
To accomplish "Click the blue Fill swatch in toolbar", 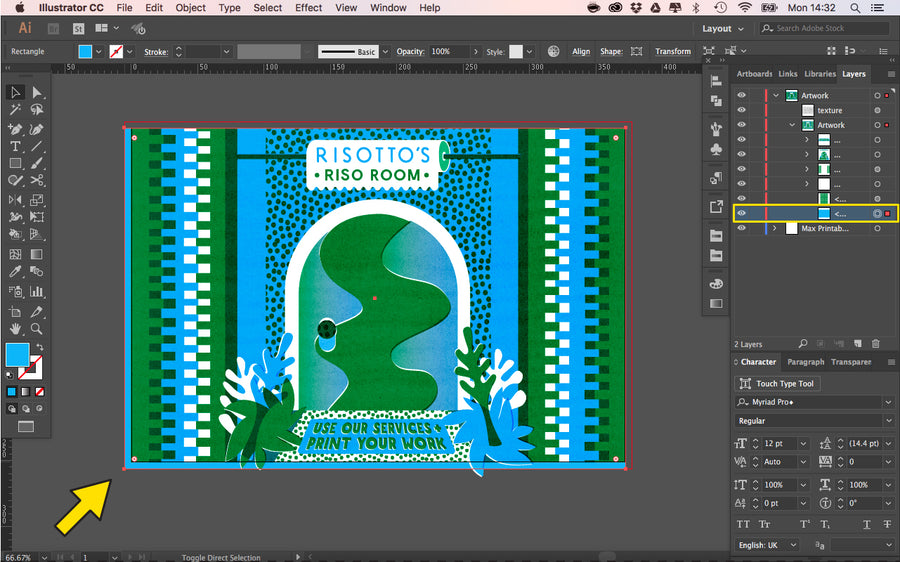I will point(17,354).
